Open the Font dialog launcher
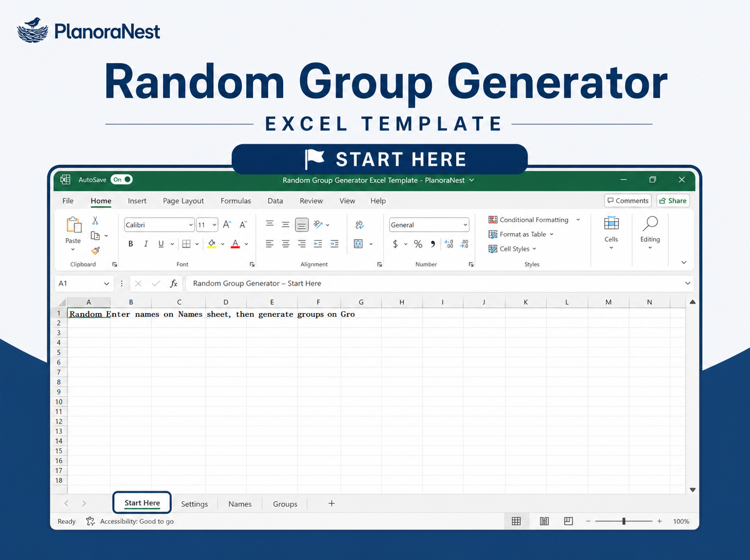The height and width of the screenshot is (560, 750). (x=252, y=264)
